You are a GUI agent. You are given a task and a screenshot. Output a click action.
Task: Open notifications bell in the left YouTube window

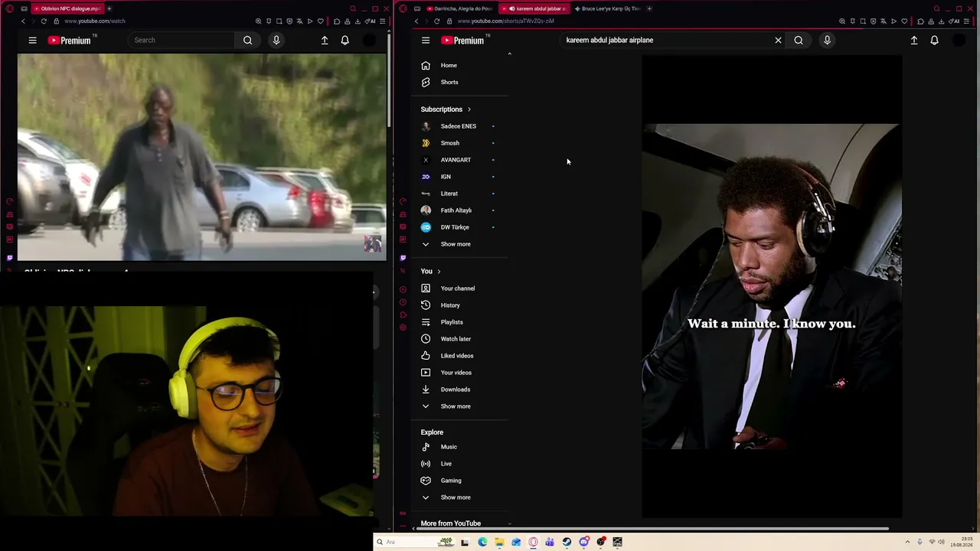[x=345, y=40]
